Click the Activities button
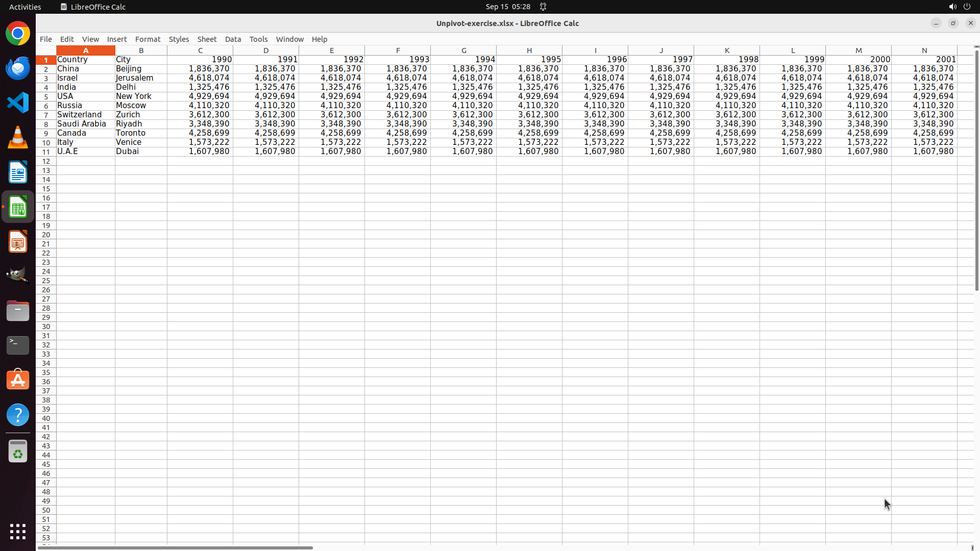Image resolution: width=980 pixels, height=551 pixels. point(25,7)
